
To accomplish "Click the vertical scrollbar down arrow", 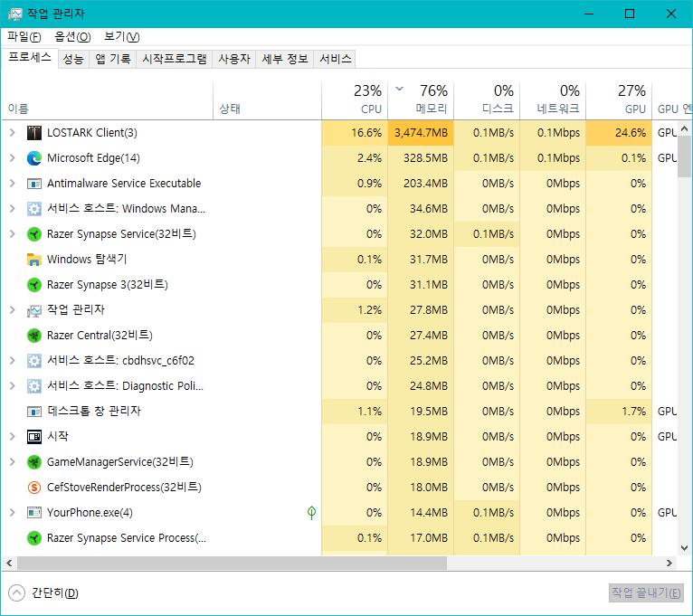I will coord(684,548).
